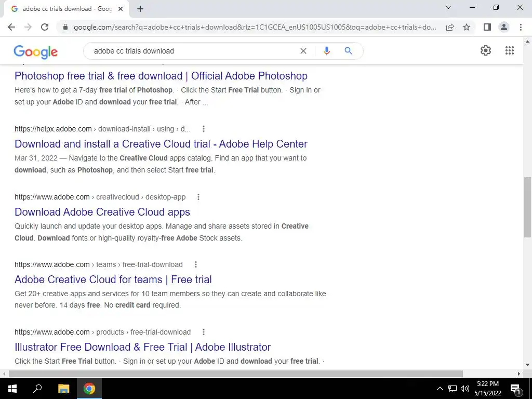532x399 pixels.
Task: Open File Explorer from the taskbar
Action: (x=63, y=389)
